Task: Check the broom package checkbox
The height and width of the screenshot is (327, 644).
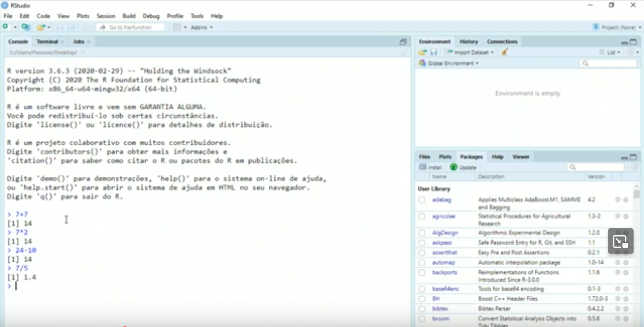Action: click(422, 319)
